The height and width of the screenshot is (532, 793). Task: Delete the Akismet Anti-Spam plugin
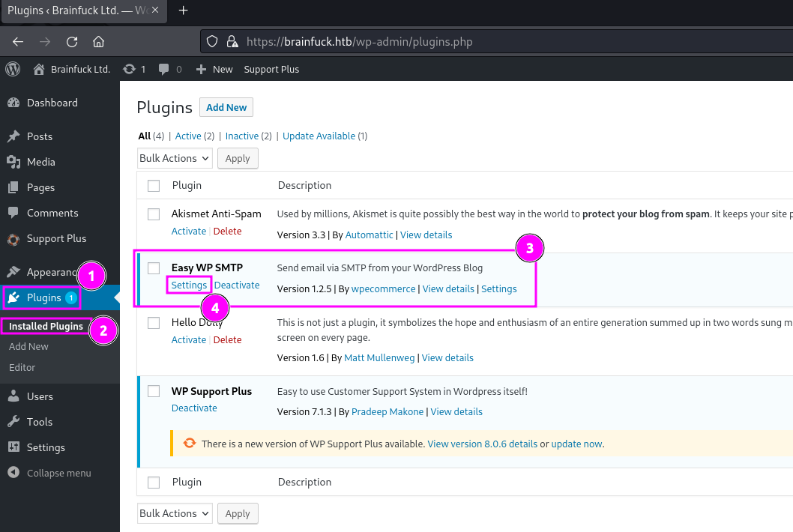pos(228,231)
